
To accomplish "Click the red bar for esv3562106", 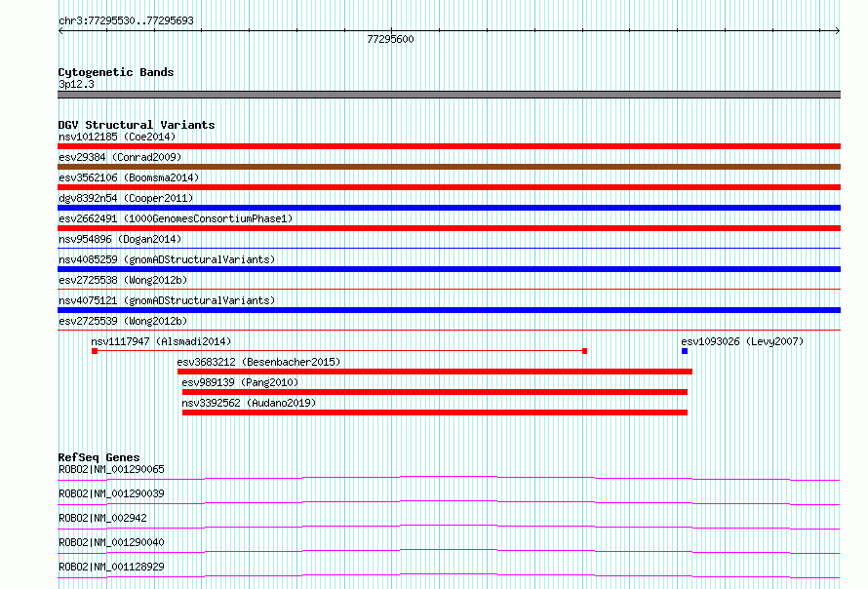I will 449,187.
